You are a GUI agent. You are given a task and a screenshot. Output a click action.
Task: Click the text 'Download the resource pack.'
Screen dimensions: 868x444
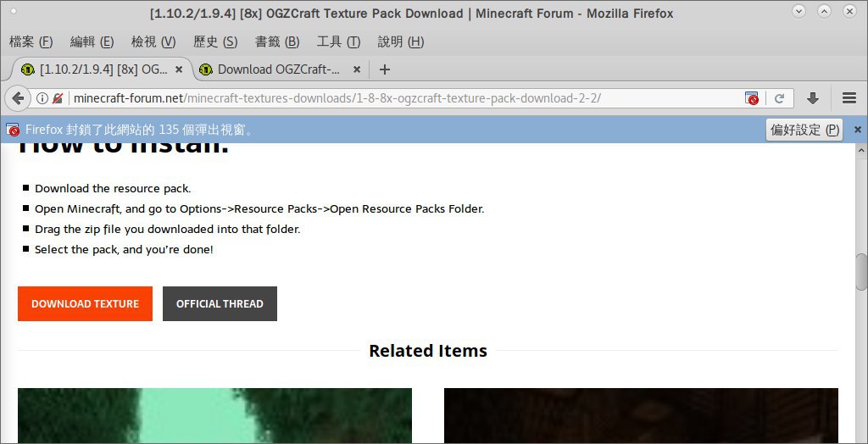click(x=113, y=188)
